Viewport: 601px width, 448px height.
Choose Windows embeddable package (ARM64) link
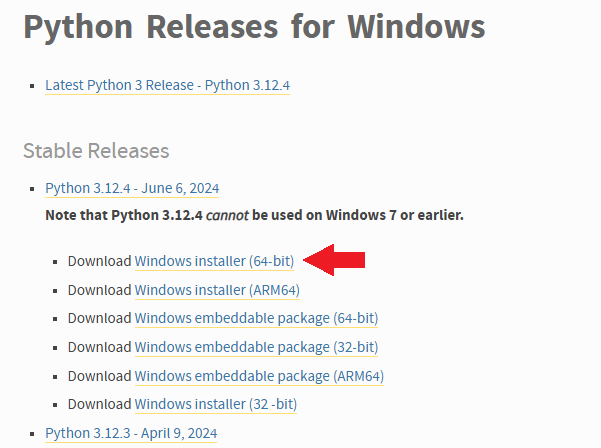(x=259, y=376)
